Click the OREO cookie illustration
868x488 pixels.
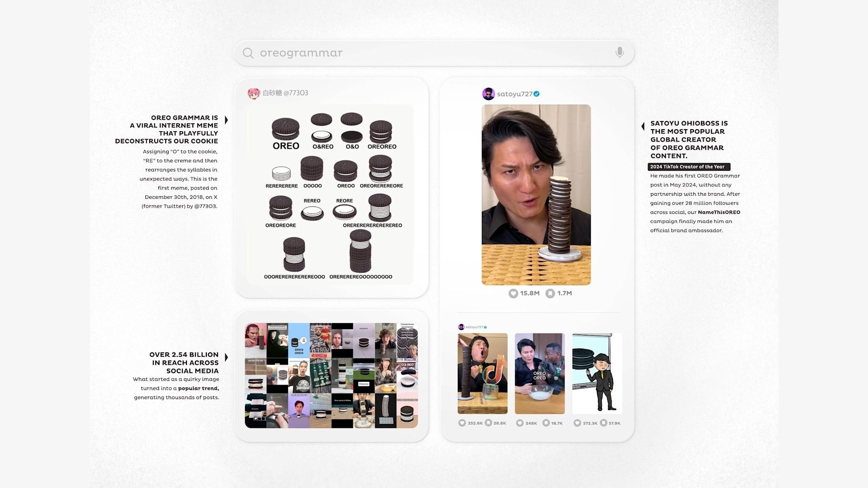pyautogui.click(x=286, y=129)
